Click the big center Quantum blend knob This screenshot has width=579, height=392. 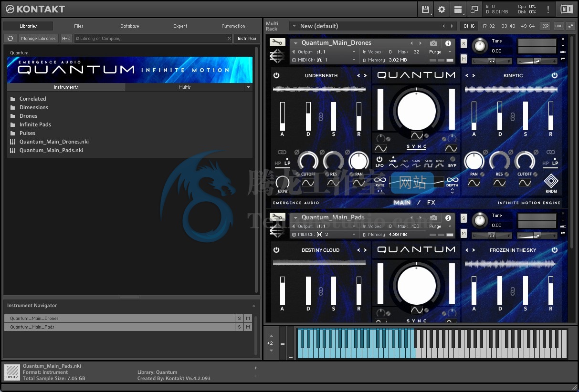(416, 110)
